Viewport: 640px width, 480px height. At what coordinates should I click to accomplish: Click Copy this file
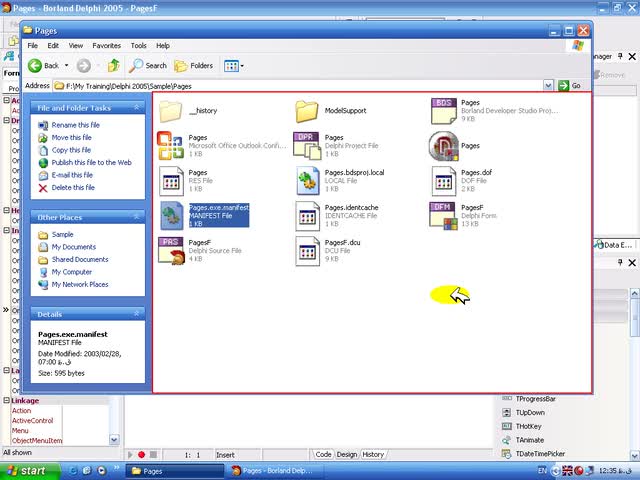(71, 150)
